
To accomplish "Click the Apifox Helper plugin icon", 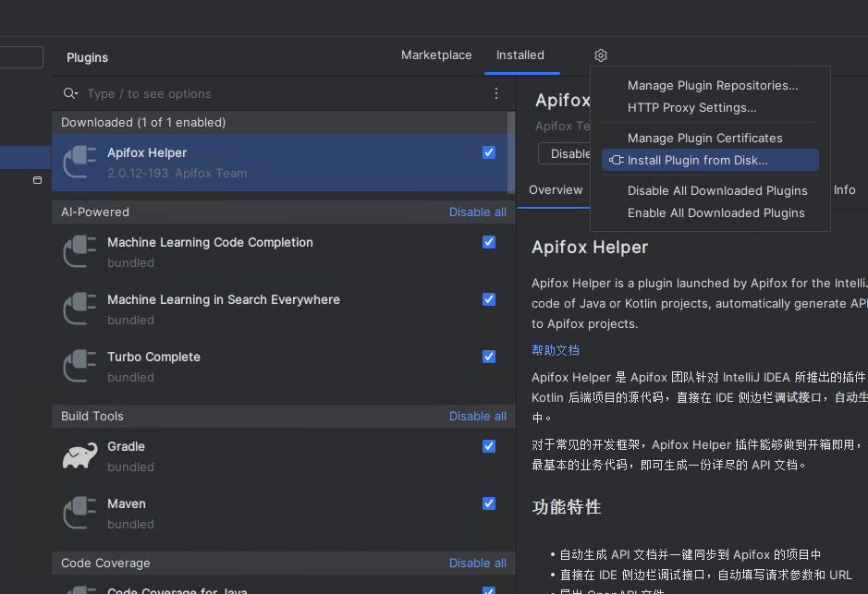I will point(79,162).
